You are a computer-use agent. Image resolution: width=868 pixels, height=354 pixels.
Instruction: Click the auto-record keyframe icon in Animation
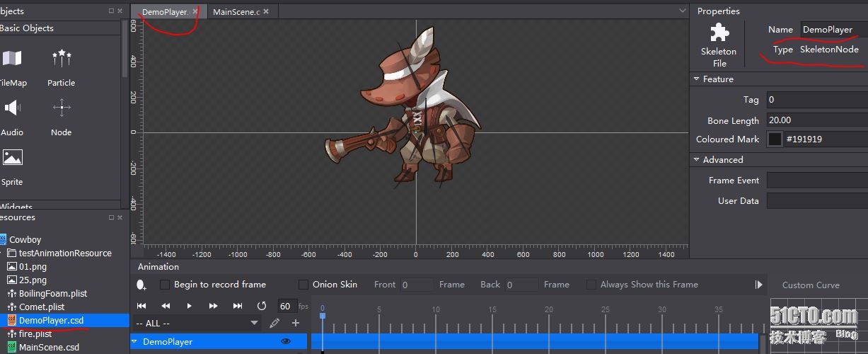[141, 285]
